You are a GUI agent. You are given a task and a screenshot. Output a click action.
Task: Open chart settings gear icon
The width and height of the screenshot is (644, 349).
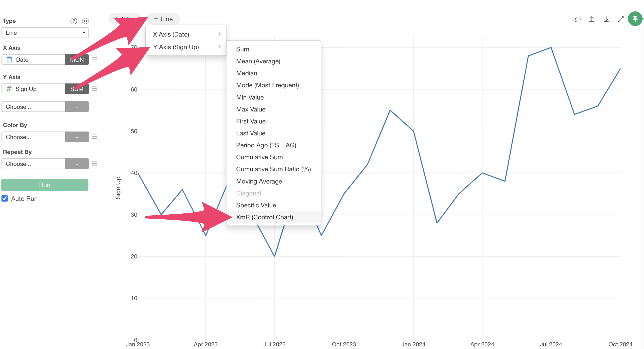click(86, 21)
